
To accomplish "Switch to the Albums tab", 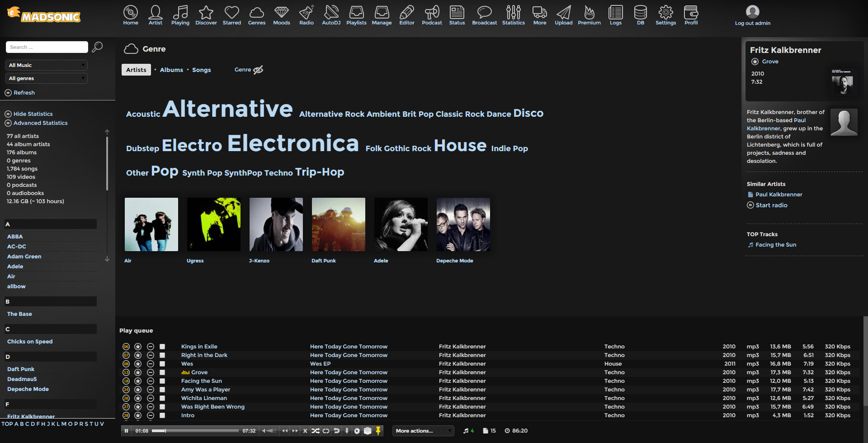I will point(171,70).
